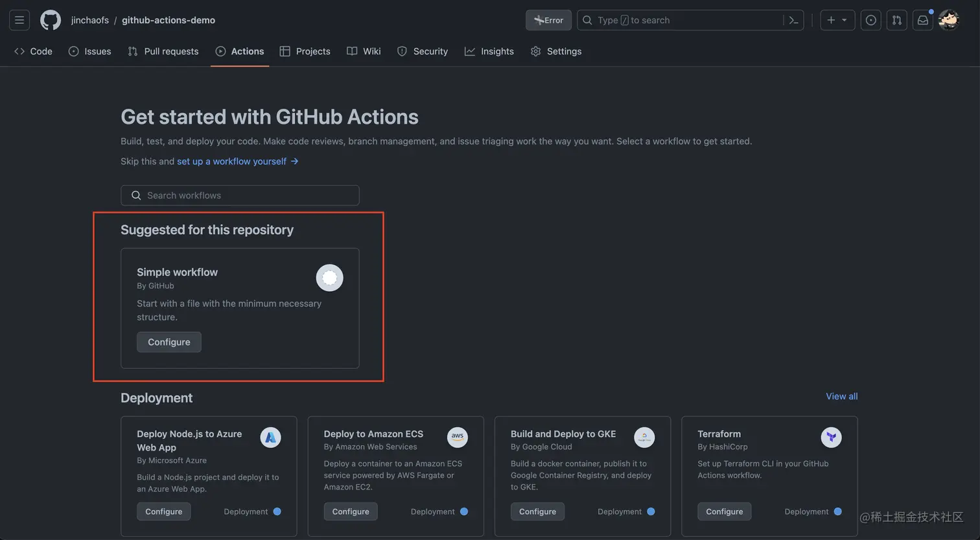
Task: Click the Terraform HashiCorp logo icon
Action: click(x=832, y=438)
